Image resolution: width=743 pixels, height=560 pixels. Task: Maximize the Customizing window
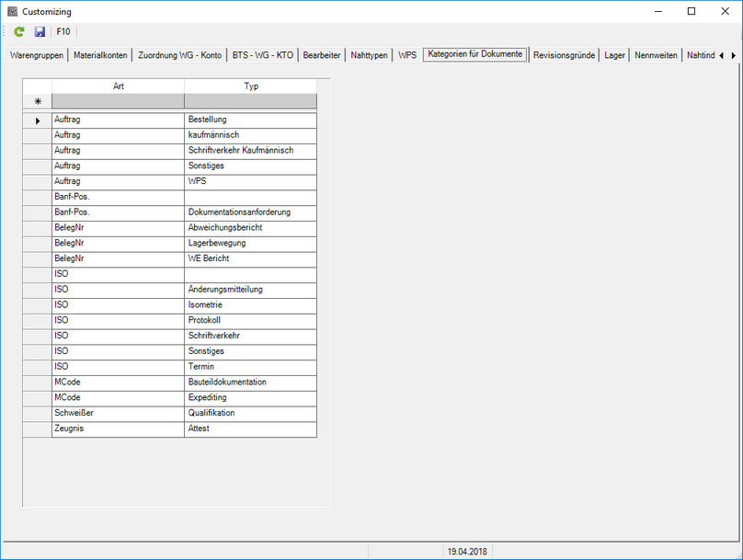pos(691,11)
